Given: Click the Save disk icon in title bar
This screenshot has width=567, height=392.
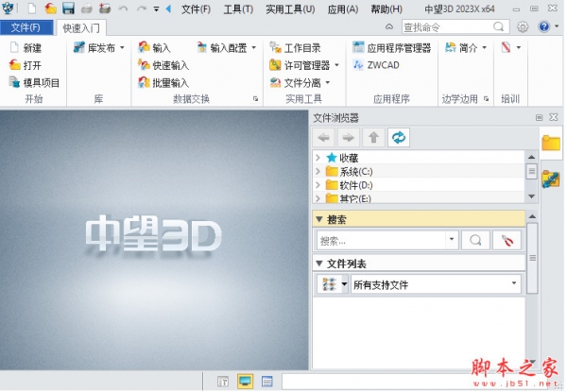Looking at the screenshot, I should click(68, 9).
